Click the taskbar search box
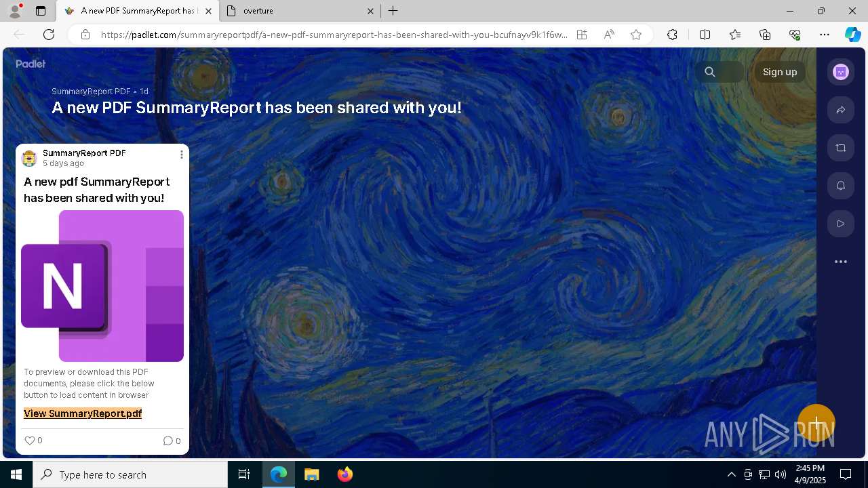The height and width of the screenshot is (488, 868). pos(130,474)
